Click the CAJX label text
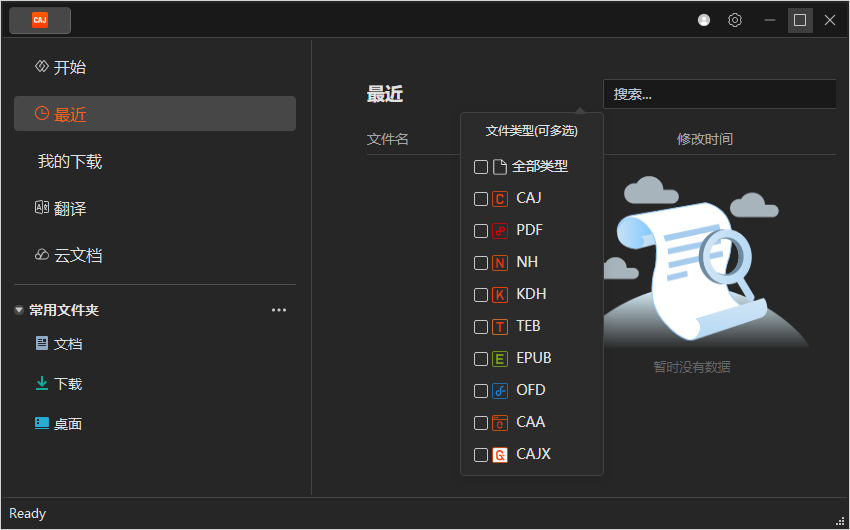 tap(533, 454)
